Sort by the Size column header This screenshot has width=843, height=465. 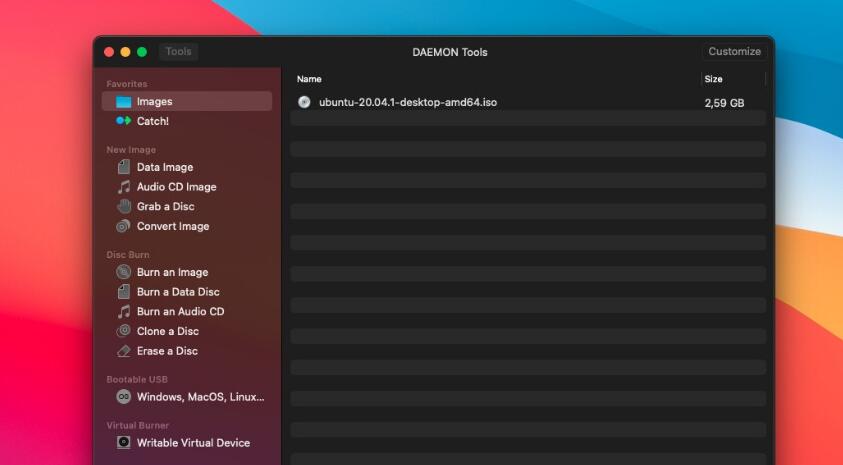pyautogui.click(x=713, y=79)
